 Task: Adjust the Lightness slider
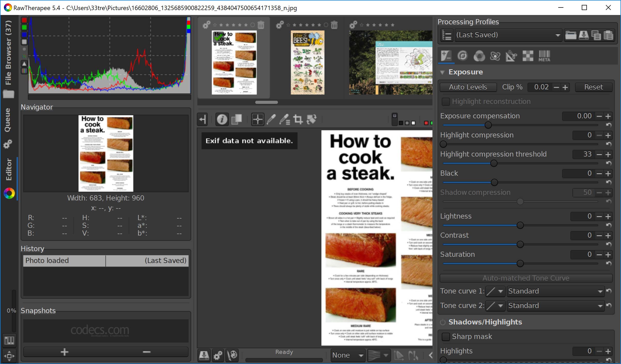[520, 225]
